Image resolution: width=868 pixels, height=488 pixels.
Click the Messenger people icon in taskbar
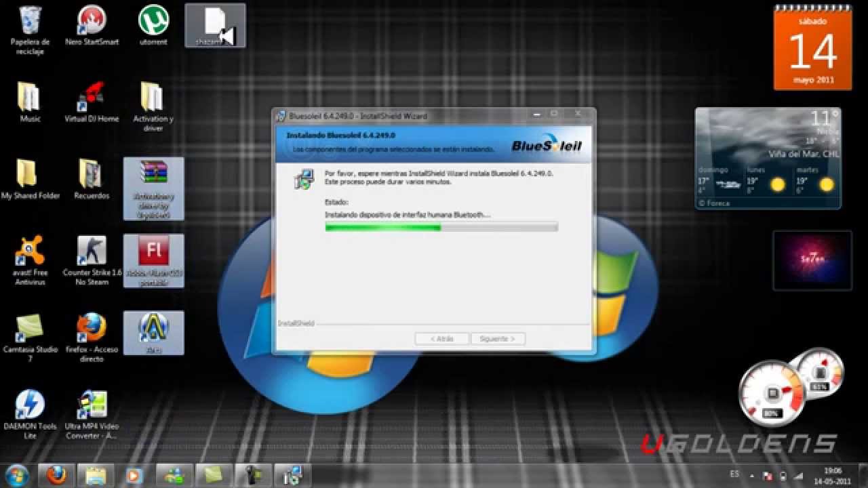(x=174, y=475)
